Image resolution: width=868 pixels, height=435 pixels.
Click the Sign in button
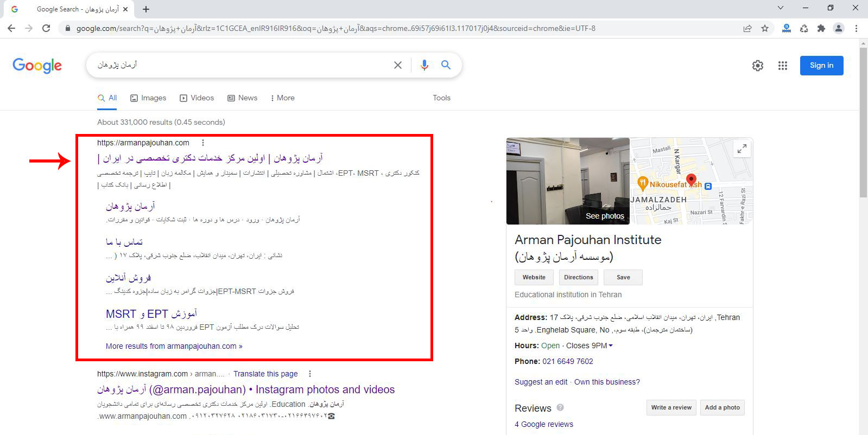tap(821, 66)
